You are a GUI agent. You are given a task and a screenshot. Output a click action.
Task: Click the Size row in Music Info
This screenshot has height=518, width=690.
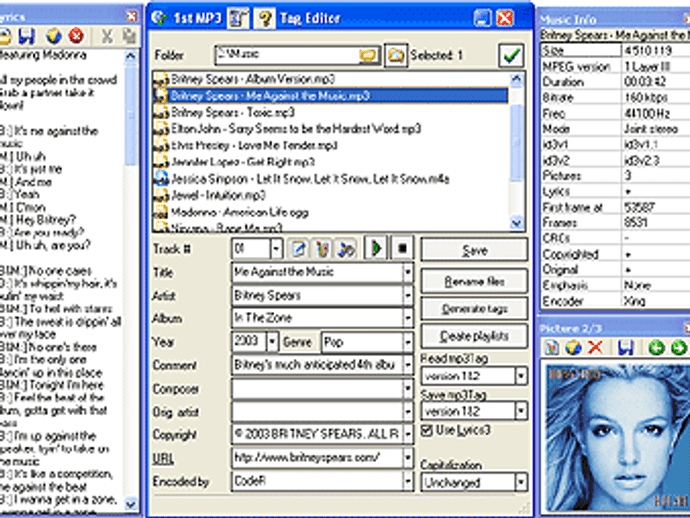[615, 51]
